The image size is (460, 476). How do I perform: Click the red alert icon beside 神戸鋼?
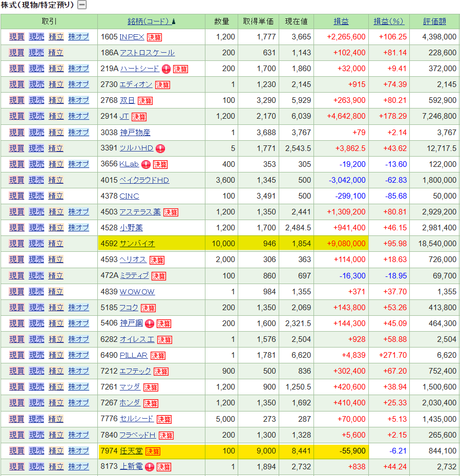[150, 323]
